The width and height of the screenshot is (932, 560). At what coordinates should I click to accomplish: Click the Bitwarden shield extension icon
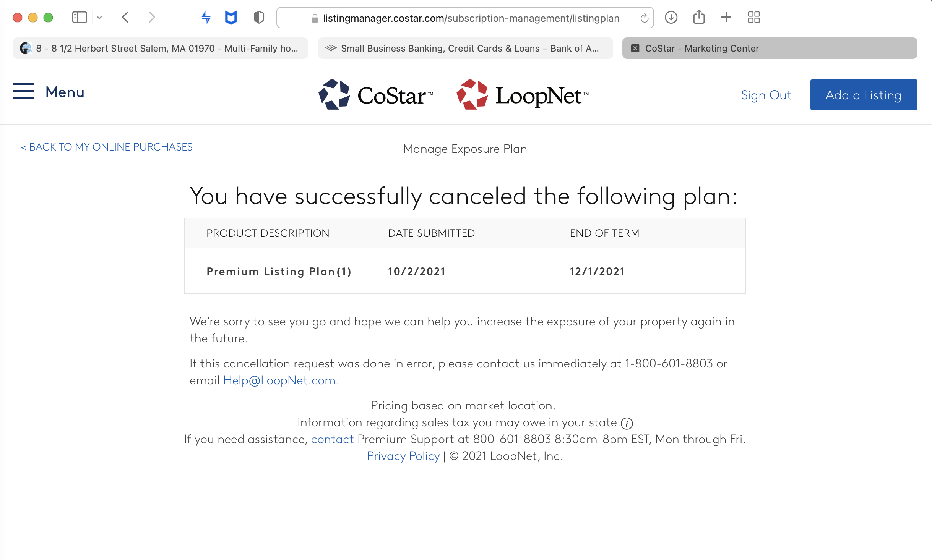click(231, 17)
